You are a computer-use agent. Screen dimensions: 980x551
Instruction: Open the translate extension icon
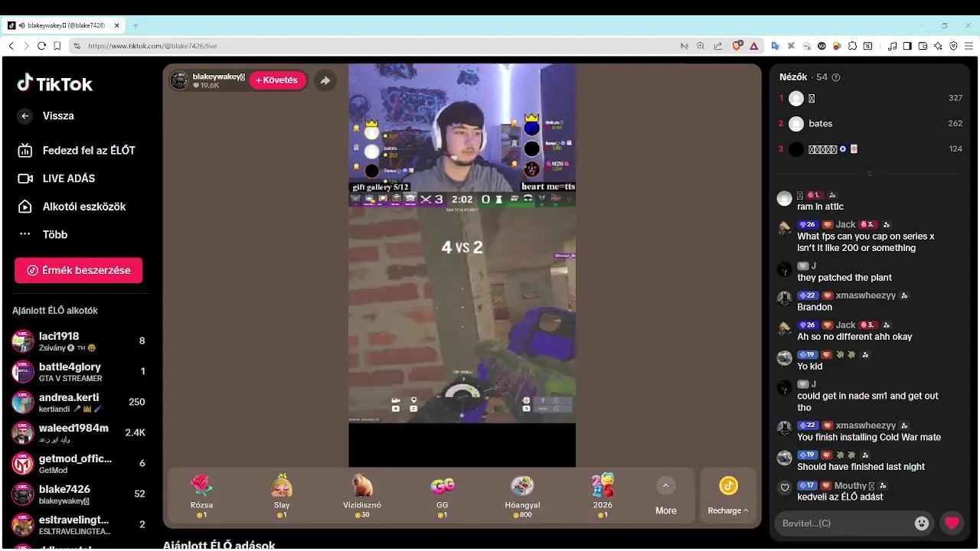tap(775, 46)
